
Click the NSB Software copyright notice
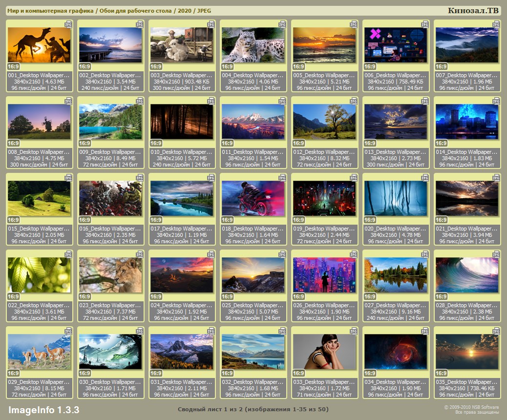pyautogui.click(x=471, y=409)
